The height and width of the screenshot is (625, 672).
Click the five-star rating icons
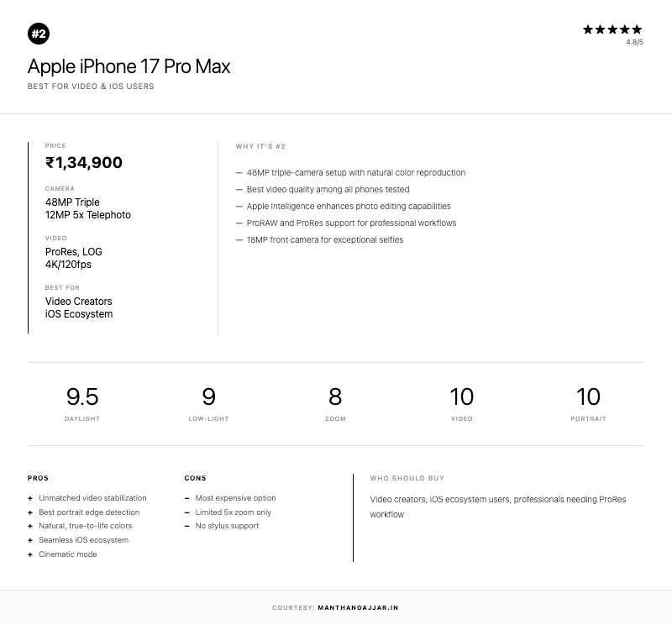(x=612, y=29)
